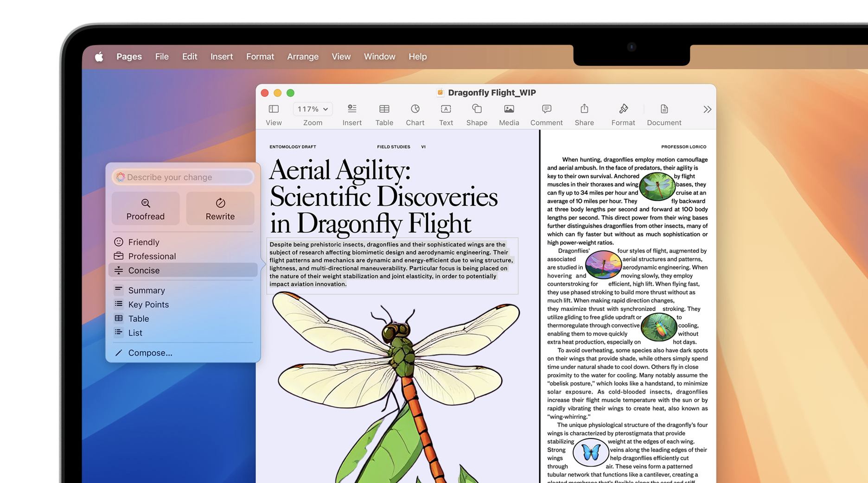Choose the Friendly tone option

point(183,242)
